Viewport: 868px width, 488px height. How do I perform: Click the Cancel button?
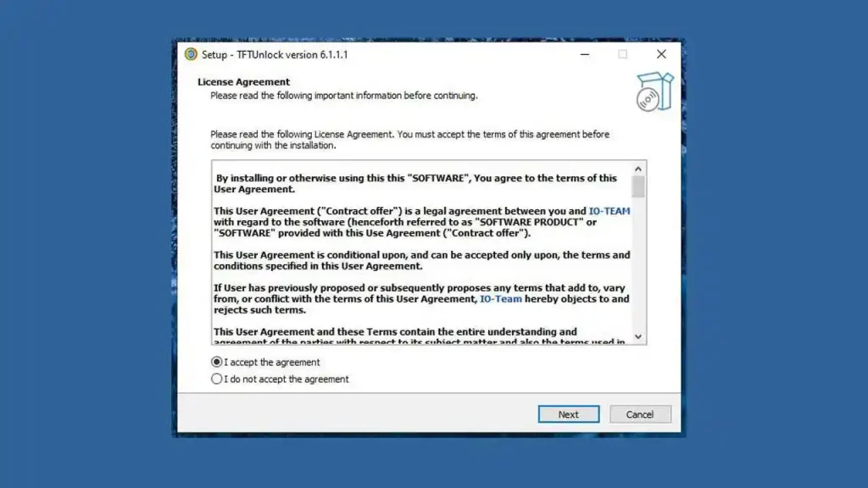[640, 414]
